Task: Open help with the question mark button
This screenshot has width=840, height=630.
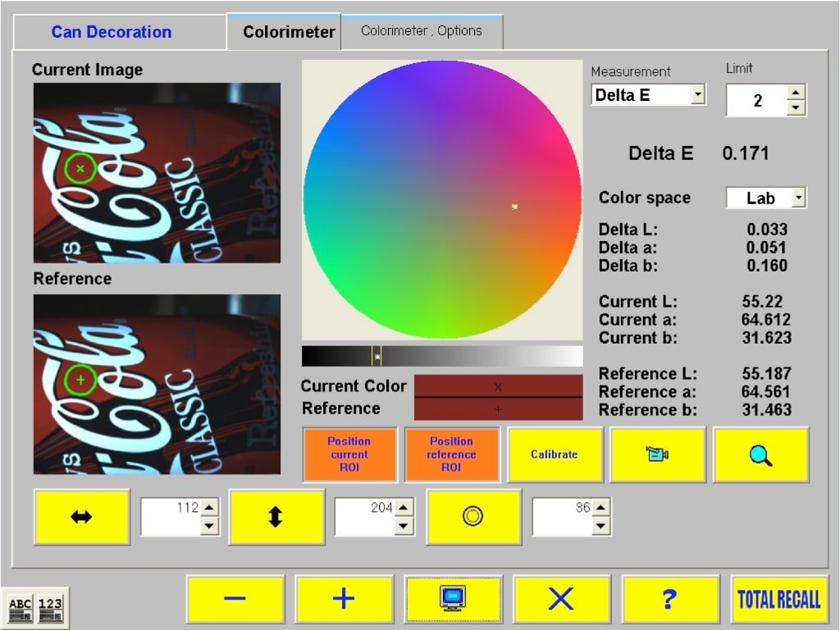Action: click(670, 599)
